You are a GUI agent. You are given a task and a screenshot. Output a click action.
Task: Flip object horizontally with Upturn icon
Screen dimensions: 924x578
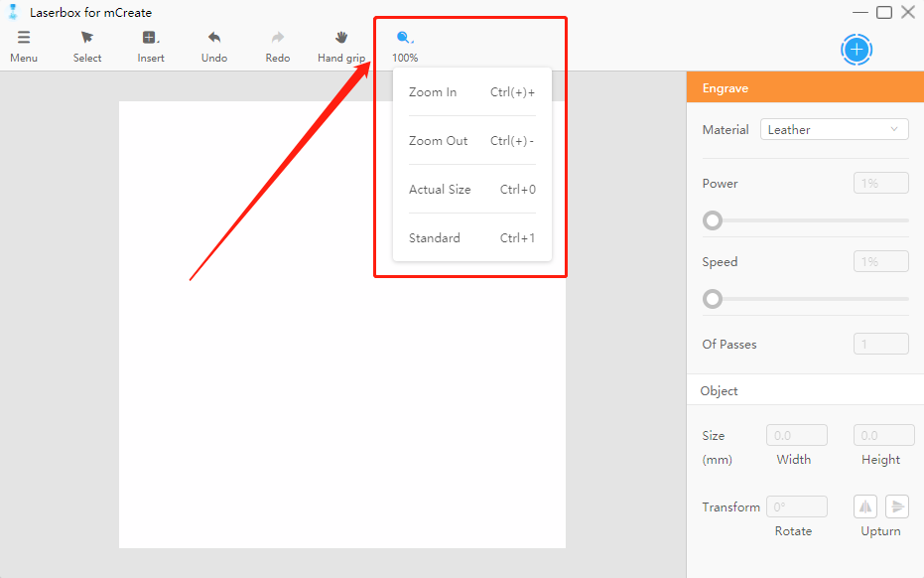pyautogui.click(x=865, y=506)
